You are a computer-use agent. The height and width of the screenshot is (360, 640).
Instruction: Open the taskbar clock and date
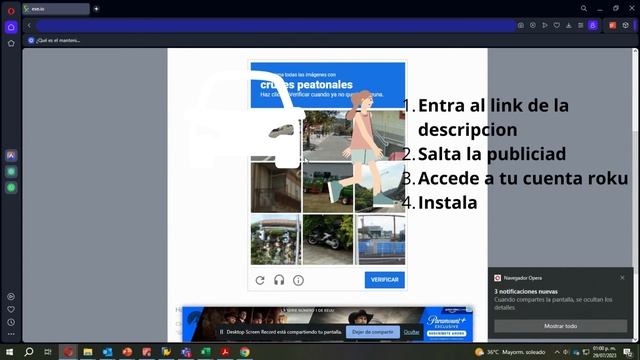[604, 352]
